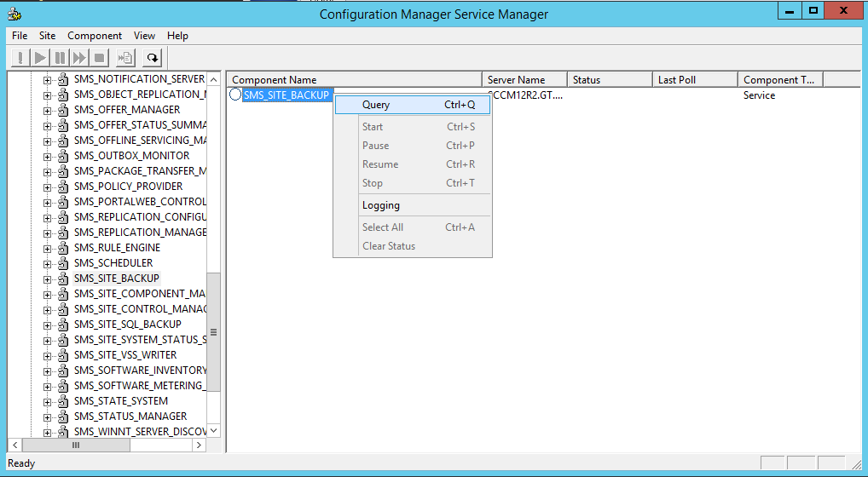Click the Resume (fast-forward) toolbar icon

(x=79, y=58)
